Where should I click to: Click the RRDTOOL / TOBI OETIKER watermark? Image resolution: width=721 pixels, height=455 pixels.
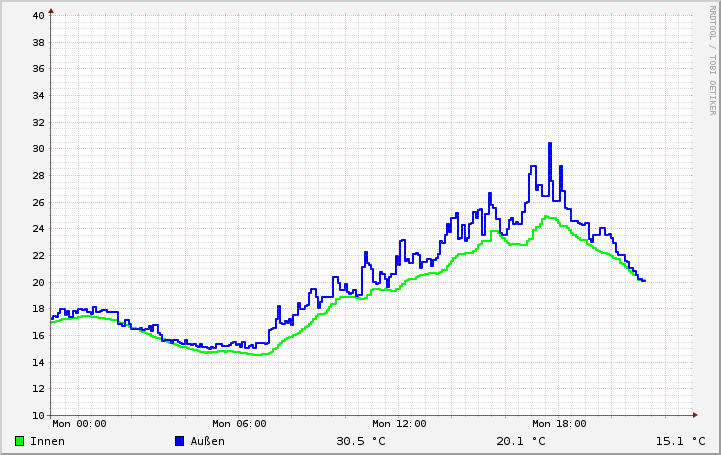tap(712, 60)
